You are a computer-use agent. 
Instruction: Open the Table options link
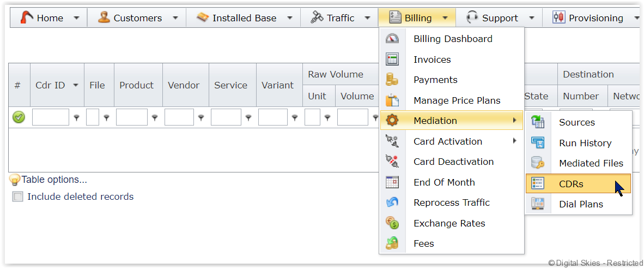(x=54, y=180)
